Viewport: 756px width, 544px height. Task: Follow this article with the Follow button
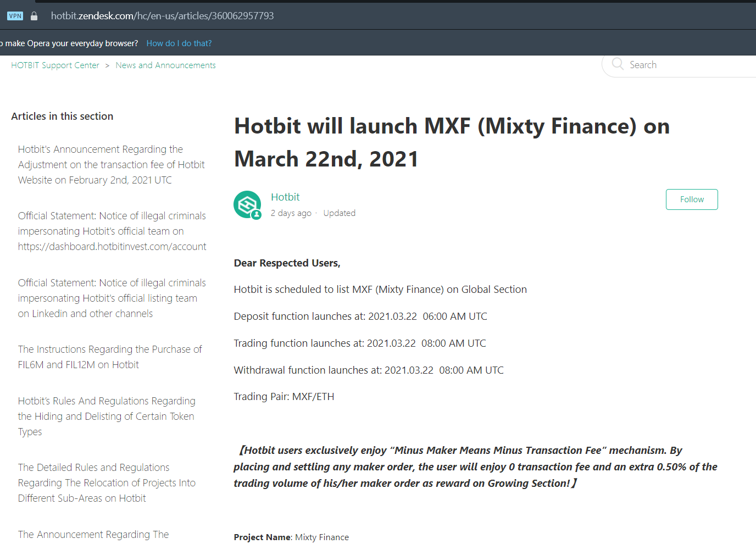coord(692,199)
